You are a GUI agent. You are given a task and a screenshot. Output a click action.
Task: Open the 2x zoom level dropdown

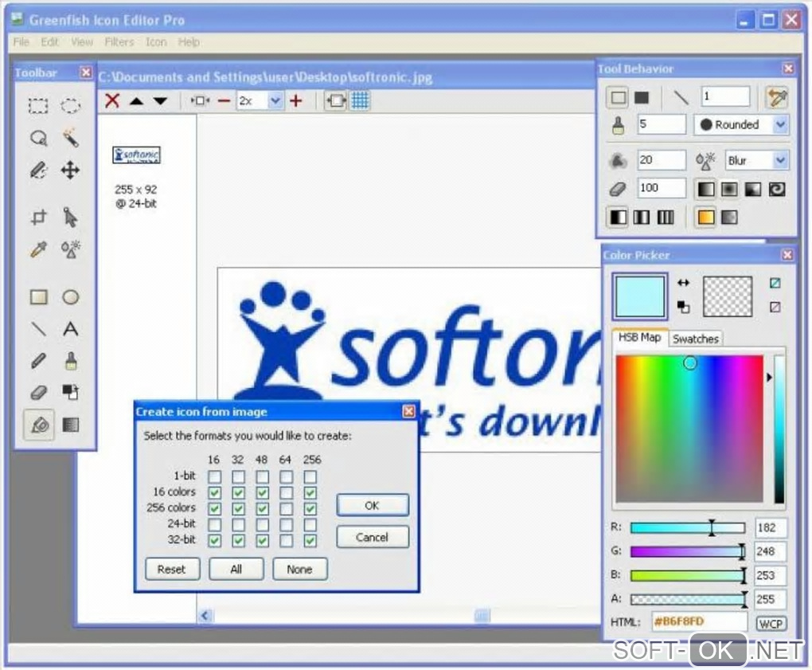275,101
